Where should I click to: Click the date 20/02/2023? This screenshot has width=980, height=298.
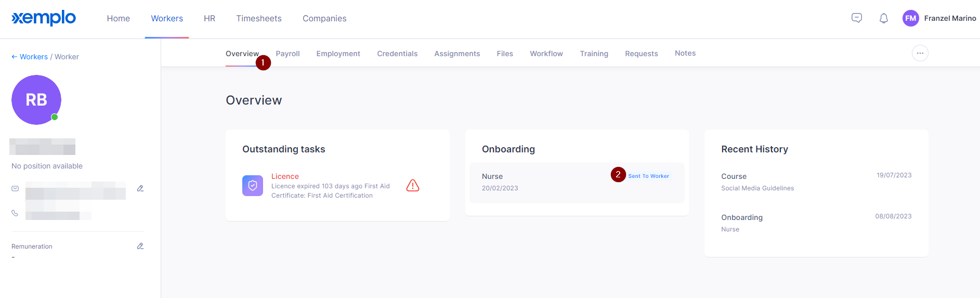tap(500, 188)
